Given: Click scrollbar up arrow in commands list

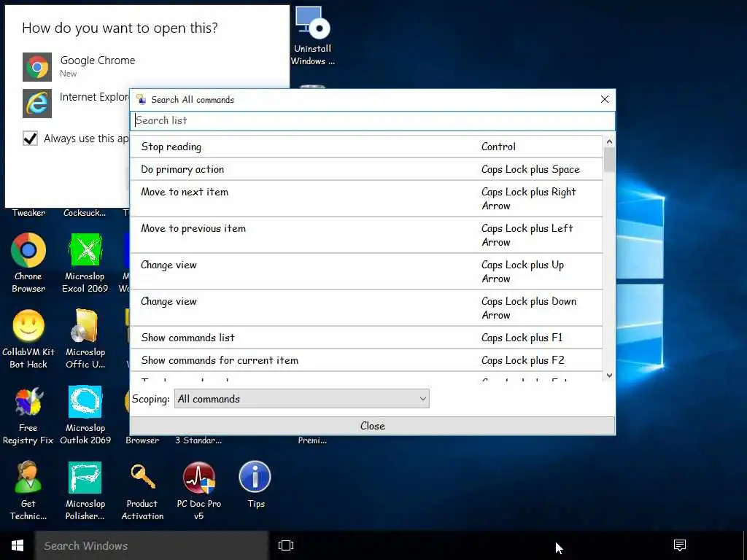Looking at the screenshot, I should (609, 141).
